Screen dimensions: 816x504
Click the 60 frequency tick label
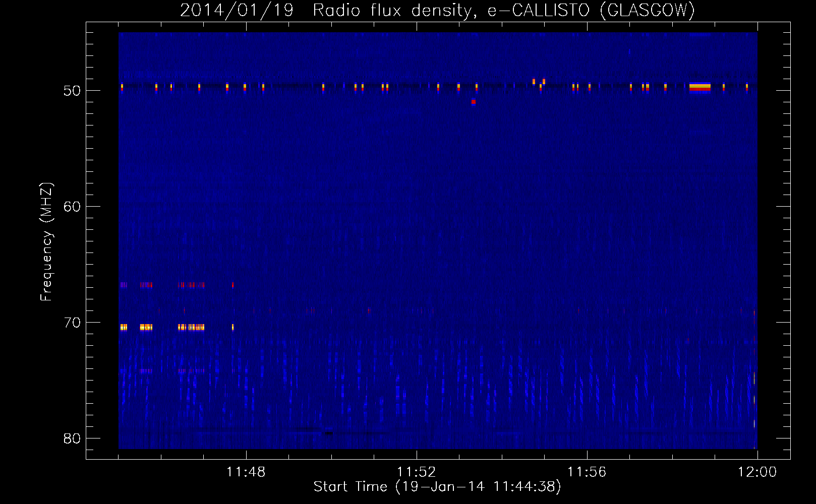tap(72, 207)
